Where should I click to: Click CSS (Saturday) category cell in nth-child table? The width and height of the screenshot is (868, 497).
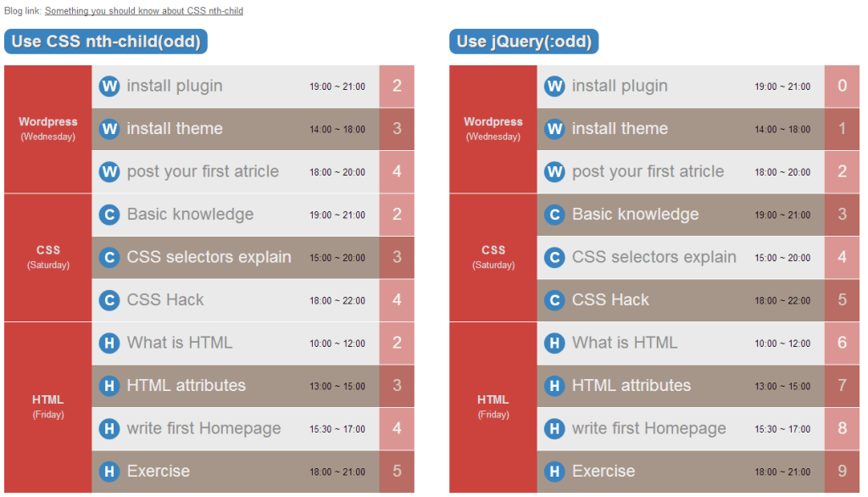tap(48, 257)
